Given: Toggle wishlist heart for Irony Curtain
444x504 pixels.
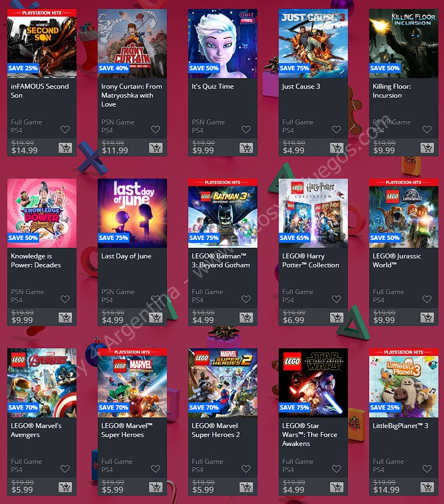Looking at the screenshot, I should [x=156, y=129].
